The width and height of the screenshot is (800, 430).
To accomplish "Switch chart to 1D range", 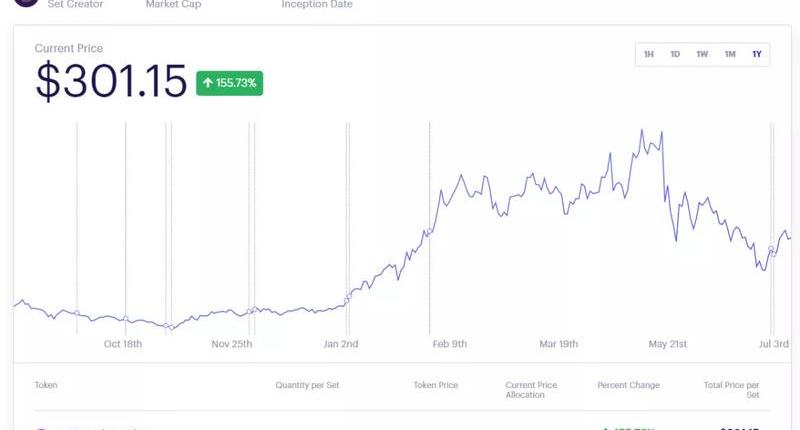I will coord(675,54).
